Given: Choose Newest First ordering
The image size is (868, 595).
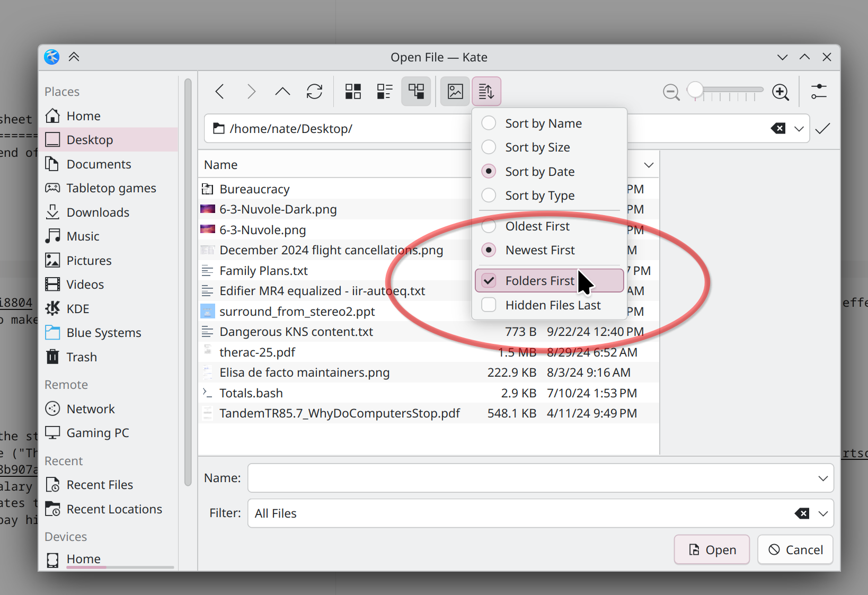Looking at the screenshot, I should (x=549, y=250).
